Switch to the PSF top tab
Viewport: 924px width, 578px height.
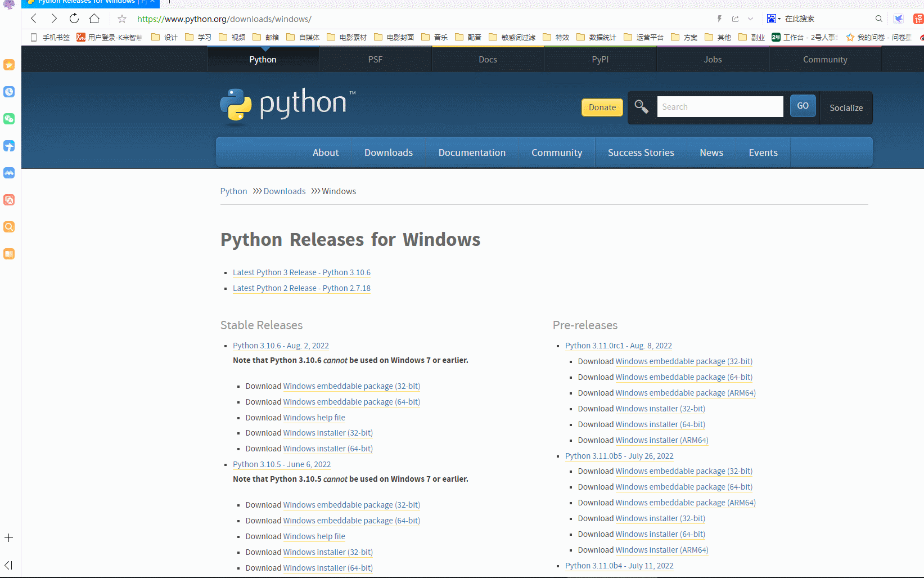tap(375, 59)
